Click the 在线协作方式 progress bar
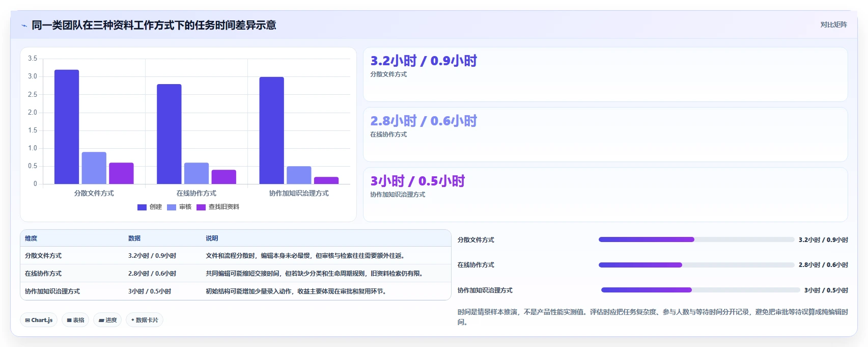Image resolution: width=868 pixels, height=347 pixels. (696, 265)
